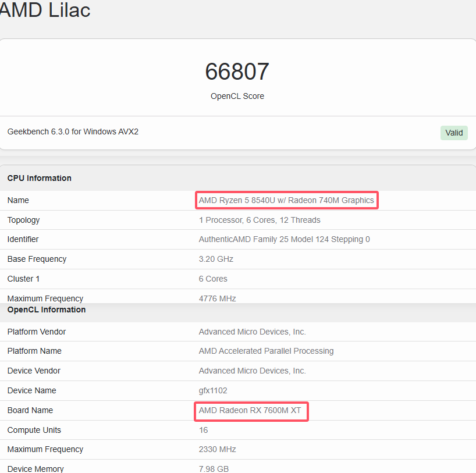Click the AMD Ryzen 5 8540U CPU name
Image resolution: width=476 pixels, height=473 pixels.
(286, 200)
